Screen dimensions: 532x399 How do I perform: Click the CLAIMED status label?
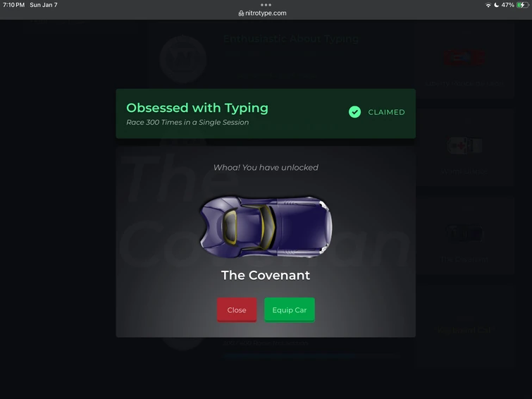(386, 112)
